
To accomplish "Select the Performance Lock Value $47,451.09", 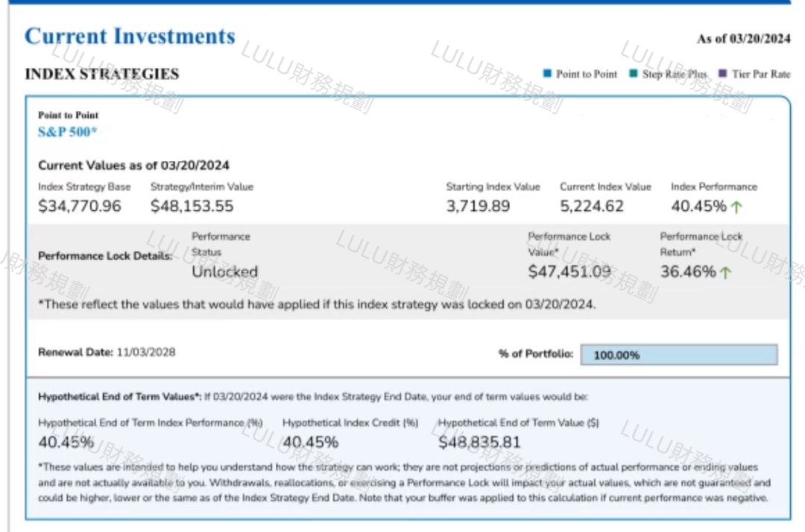I will click(570, 271).
